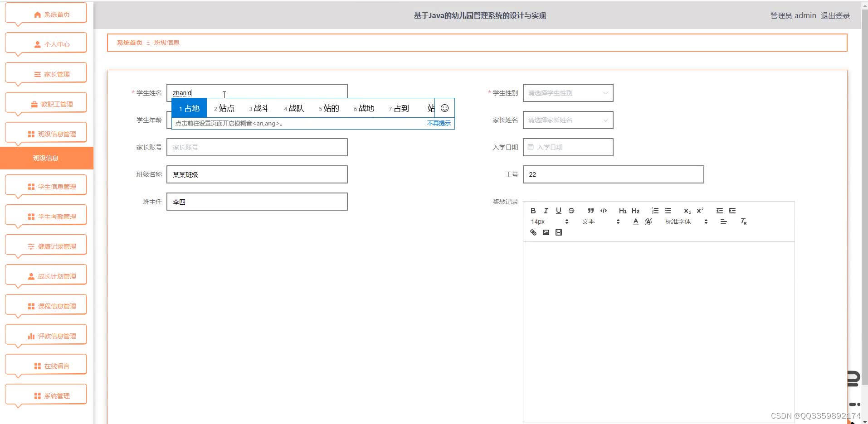Go to 系统首页 in the sidebar
The width and height of the screenshot is (868, 424).
pyautogui.click(x=46, y=14)
